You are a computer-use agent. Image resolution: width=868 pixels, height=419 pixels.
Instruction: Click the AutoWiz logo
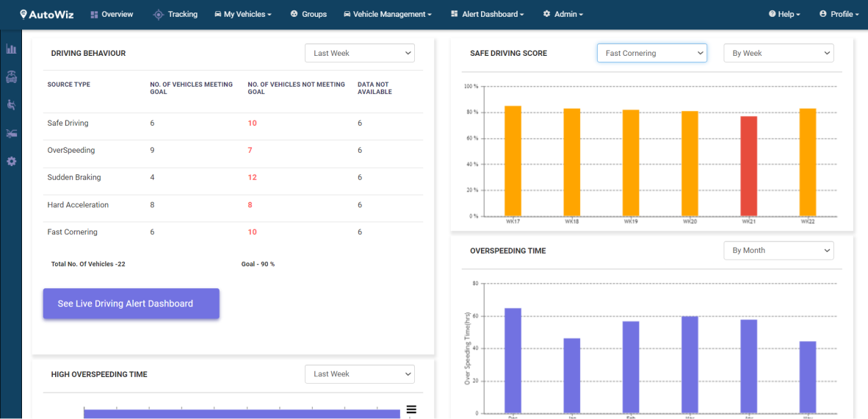[x=49, y=14]
